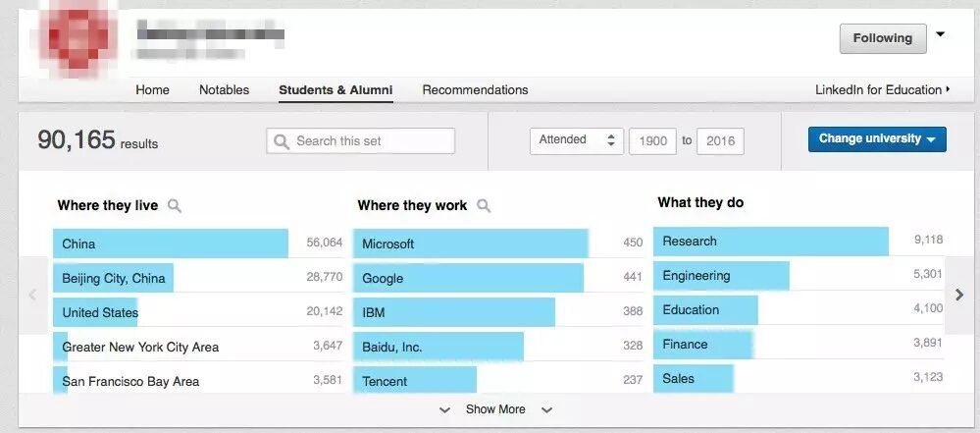Click the blurred university logo
980x433 pixels.
(70, 38)
